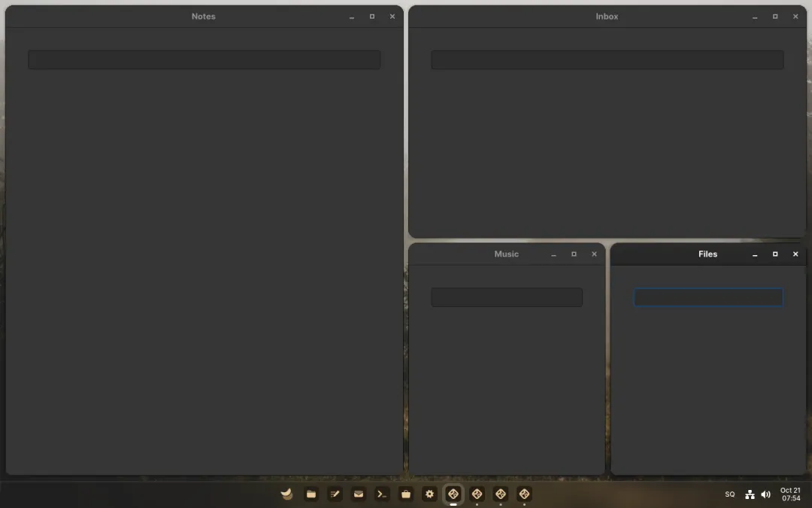
Task: Open the file manager folder icon in the dock
Action: (311, 494)
